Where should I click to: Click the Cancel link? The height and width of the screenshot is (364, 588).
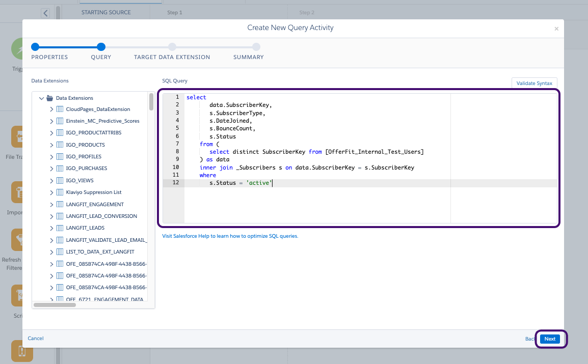point(35,338)
